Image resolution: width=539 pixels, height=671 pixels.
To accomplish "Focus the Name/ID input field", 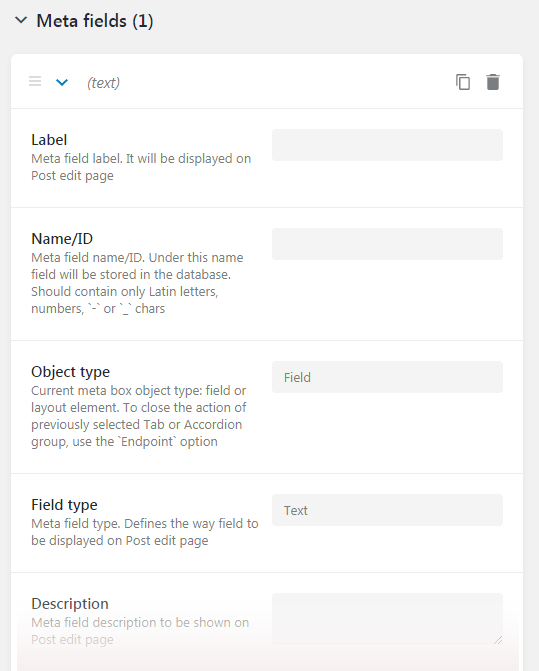I will click(387, 244).
